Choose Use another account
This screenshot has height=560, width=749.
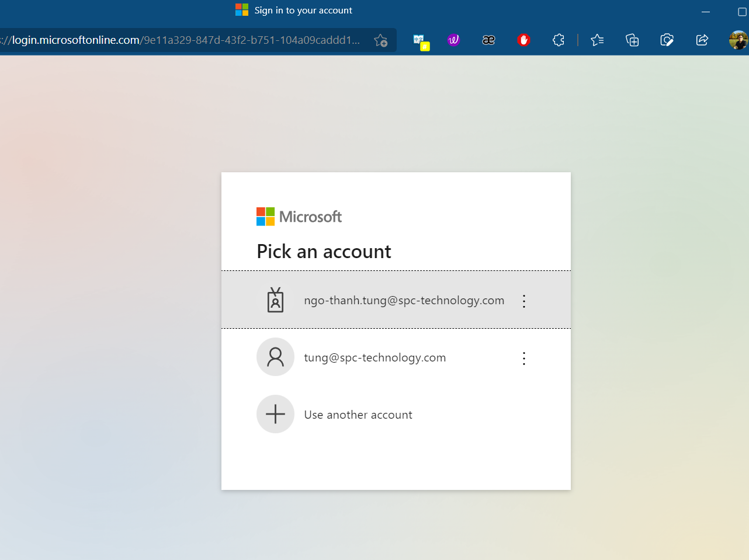pos(396,415)
